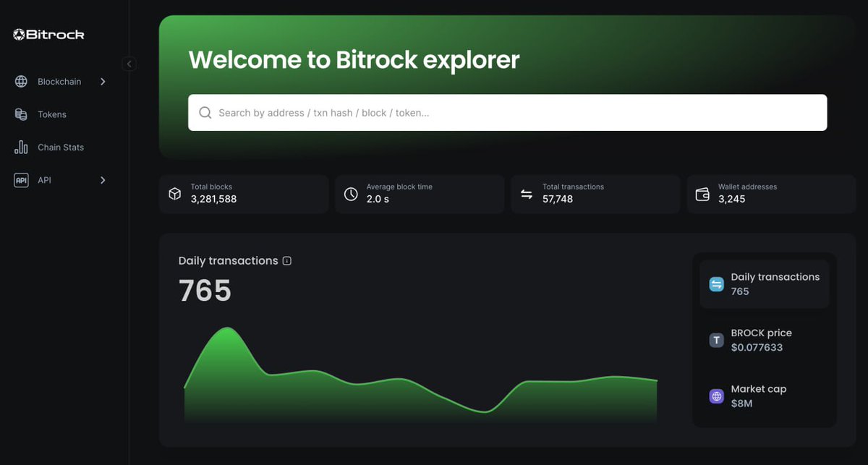Screen dimensions: 868x465
Task: Select the Total transactions value 57,748
Action: 558,199
